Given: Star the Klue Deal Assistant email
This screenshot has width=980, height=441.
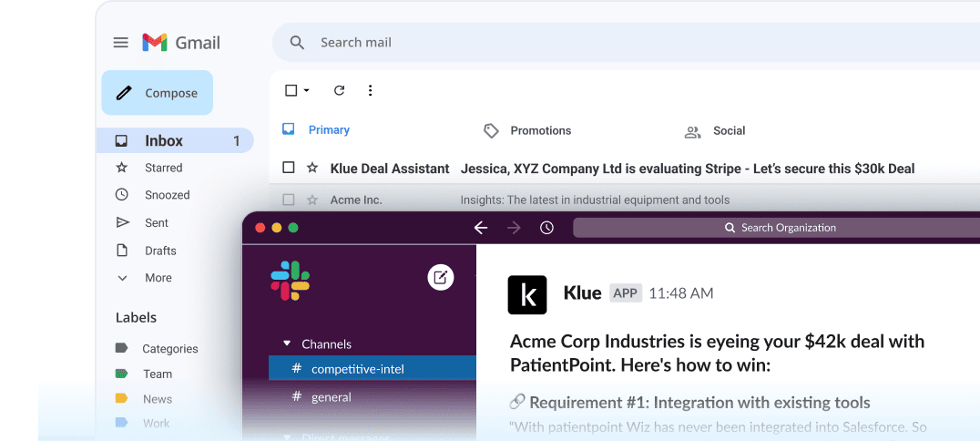Looking at the screenshot, I should coord(312,168).
